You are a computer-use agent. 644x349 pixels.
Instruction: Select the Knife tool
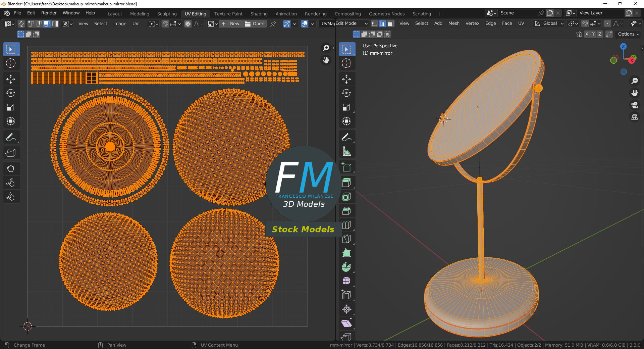[346, 239]
